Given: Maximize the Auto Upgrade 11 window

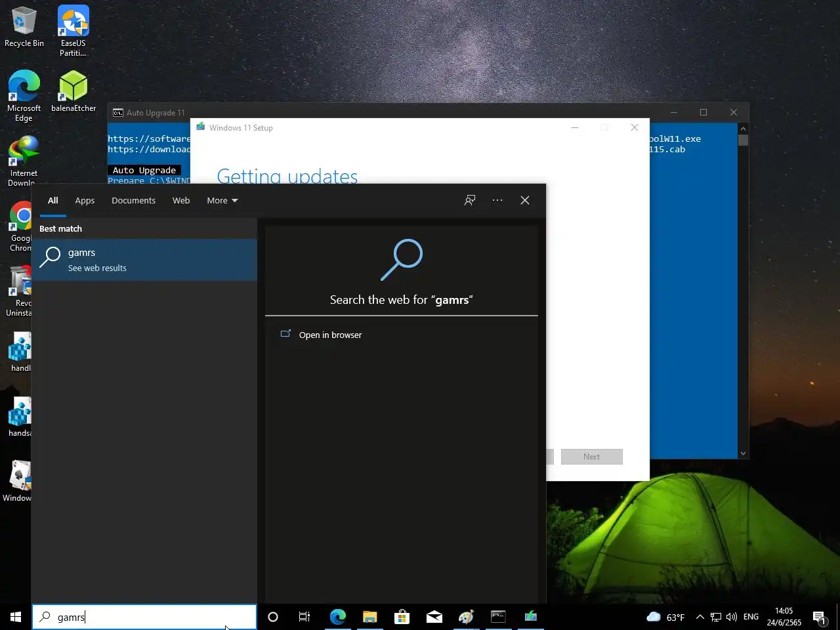Looking at the screenshot, I should 703,112.
